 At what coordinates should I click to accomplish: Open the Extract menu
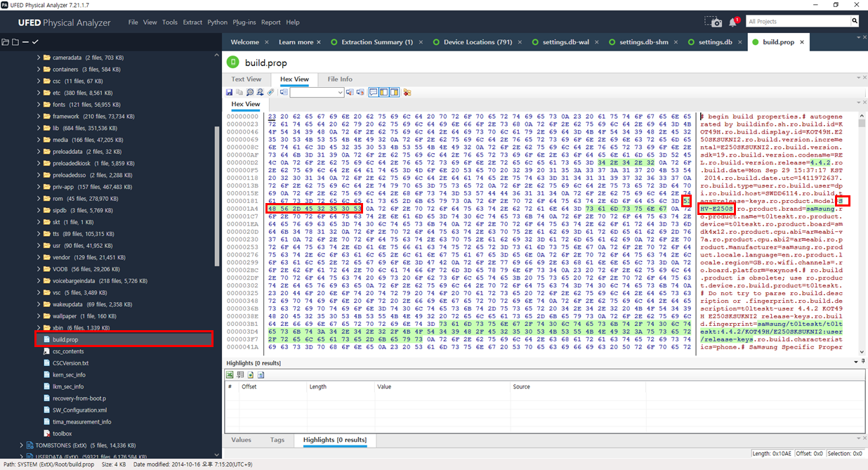click(x=192, y=22)
